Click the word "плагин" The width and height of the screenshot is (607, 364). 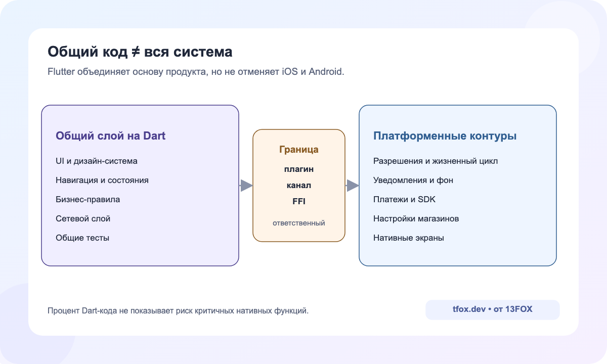point(299,169)
